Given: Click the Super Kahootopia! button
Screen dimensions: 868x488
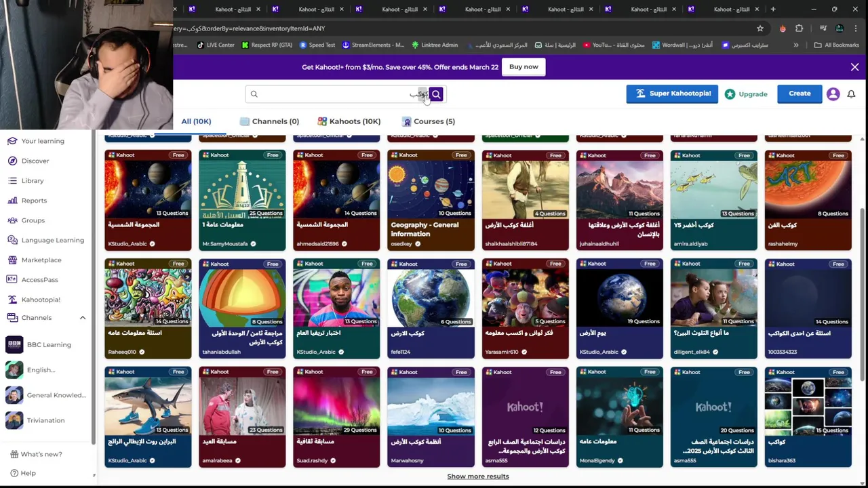Looking at the screenshot, I should coord(672,94).
